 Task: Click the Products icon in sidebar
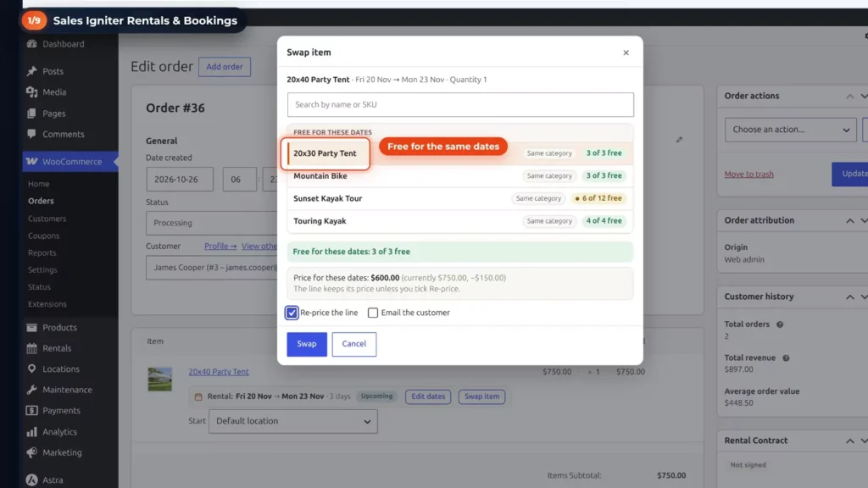click(32, 328)
